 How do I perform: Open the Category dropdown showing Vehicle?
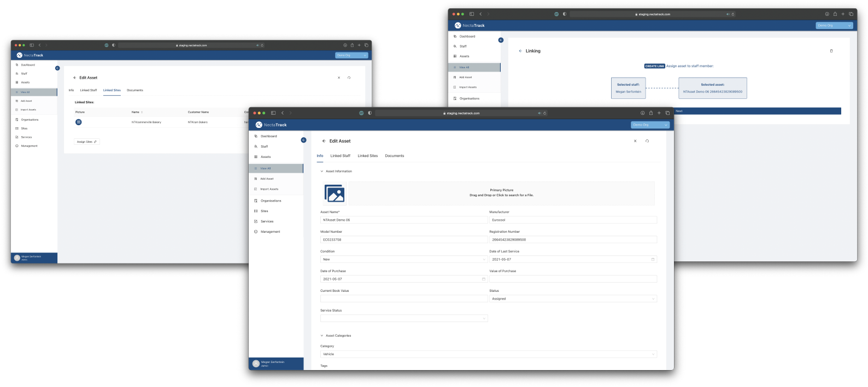[488, 354]
